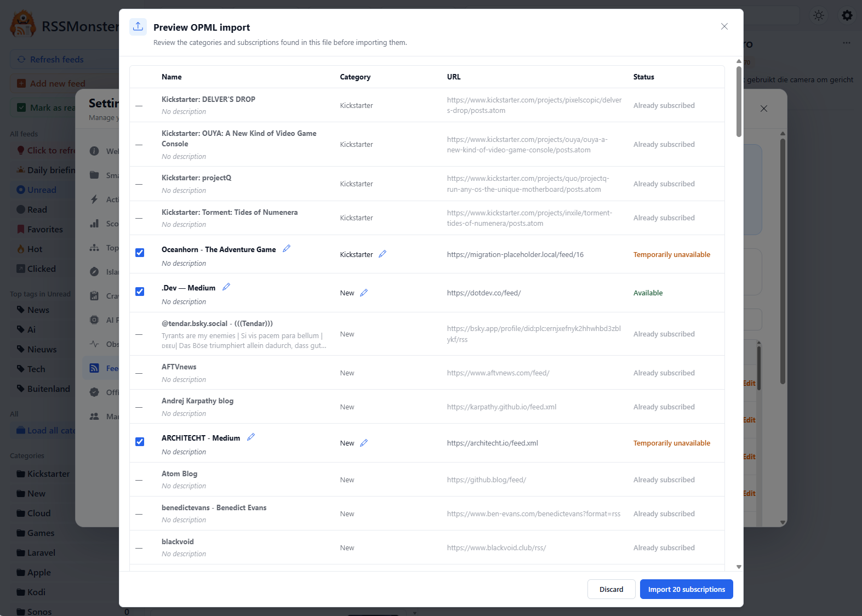This screenshot has height=616, width=862.
Task: Discard the OPML import
Action: point(611,589)
